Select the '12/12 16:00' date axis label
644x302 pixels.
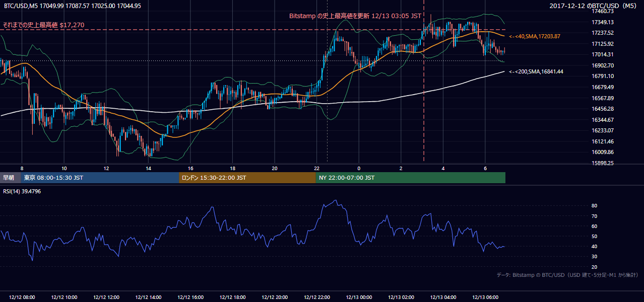click(190, 297)
